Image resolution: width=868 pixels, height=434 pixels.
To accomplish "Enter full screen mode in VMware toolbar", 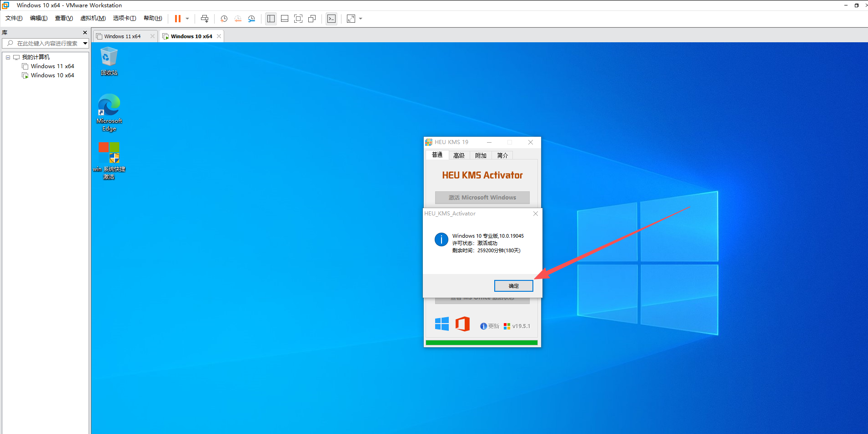I will [298, 19].
